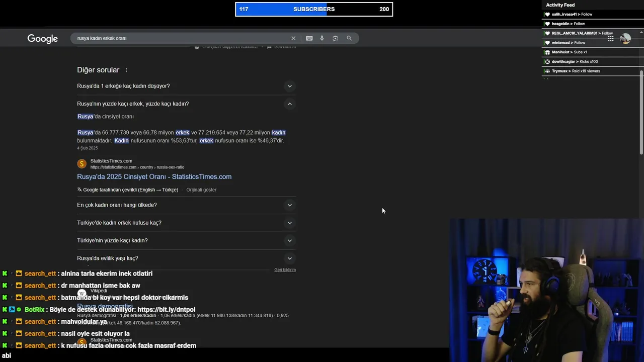This screenshot has height=362, width=644.
Task: Click chat message "nasil oyle esit oluyor la"
Action: (x=95, y=334)
